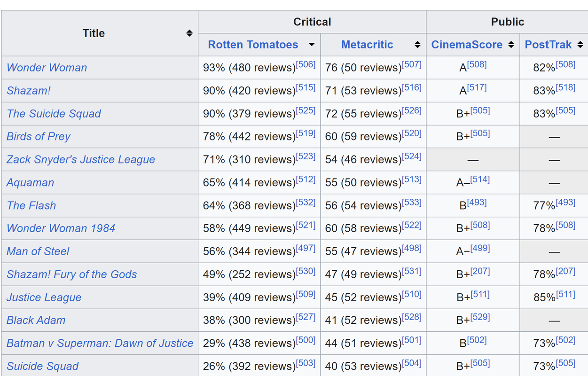Open Zack Snyder's Justice League link
588x376 pixels.
pos(81,160)
